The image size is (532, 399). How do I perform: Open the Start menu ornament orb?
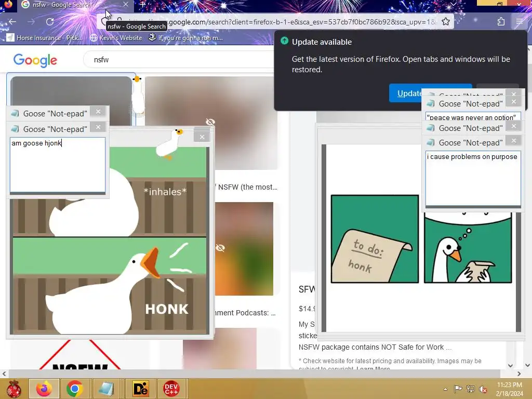pos(14,389)
